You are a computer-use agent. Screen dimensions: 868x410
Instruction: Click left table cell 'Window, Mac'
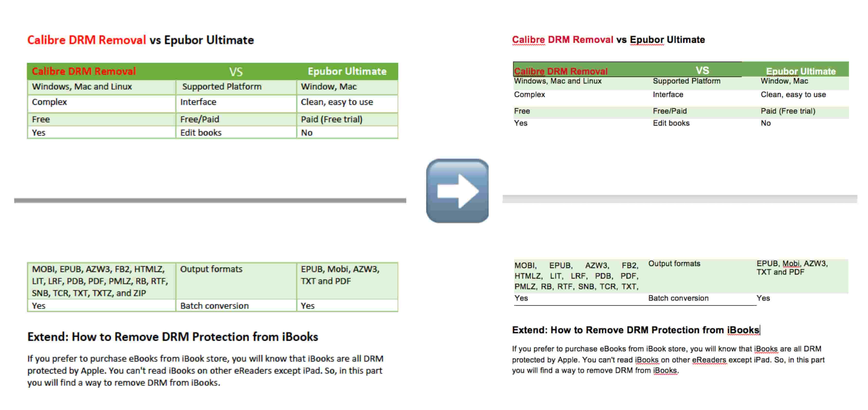tap(329, 87)
